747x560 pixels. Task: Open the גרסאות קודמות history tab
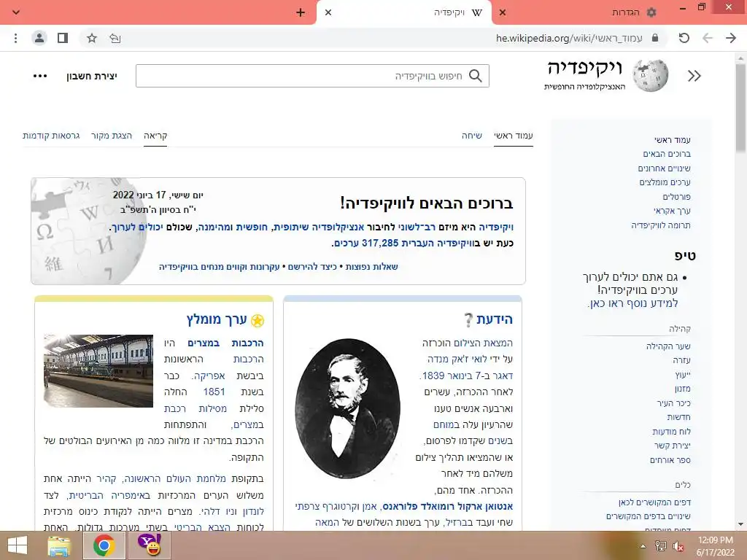[x=51, y=136]
